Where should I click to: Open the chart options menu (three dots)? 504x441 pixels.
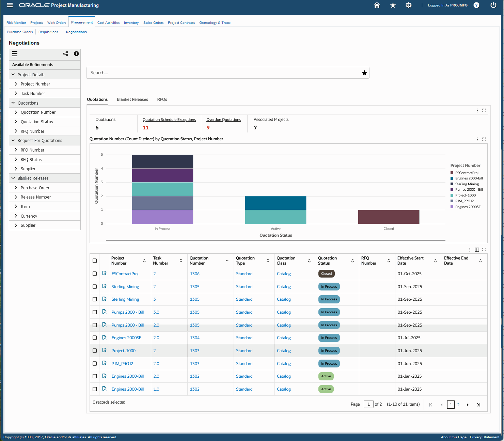(477, 139)
